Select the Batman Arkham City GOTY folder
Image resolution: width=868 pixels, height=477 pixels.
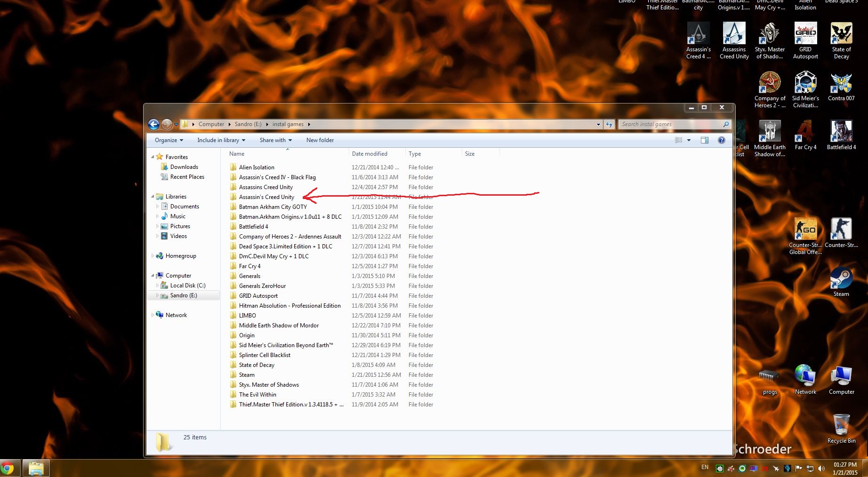(273, 207)
